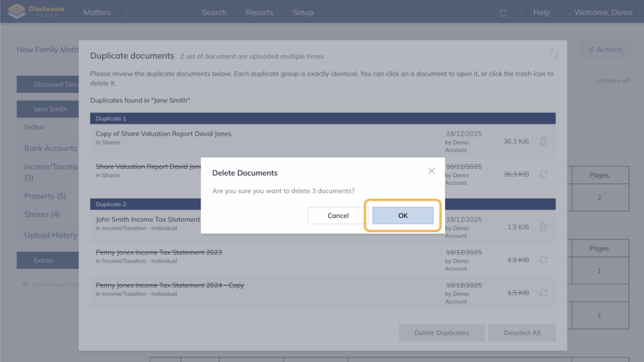Open the Reports menu

point(259,13)
